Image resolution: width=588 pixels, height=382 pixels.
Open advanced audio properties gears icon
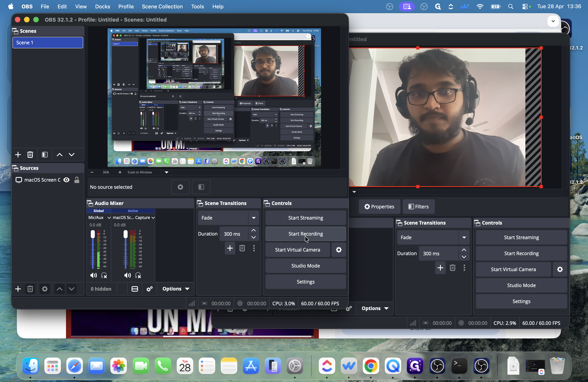point(149,289)
